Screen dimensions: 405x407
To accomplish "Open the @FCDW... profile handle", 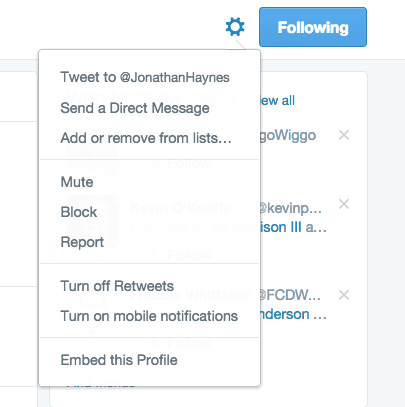I will click(x=289, y=295).
